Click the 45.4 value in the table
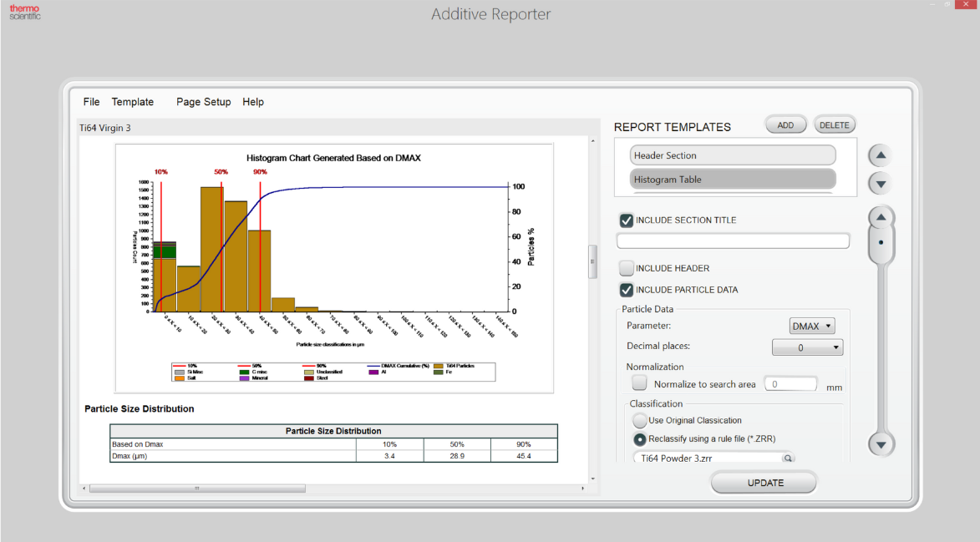The width and height of the screenshot is (980, 542). click(524, 456)
